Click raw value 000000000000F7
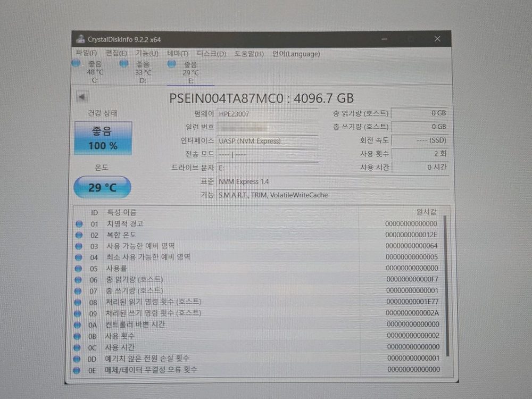This screenshot has width=532, height=399. 412,279
